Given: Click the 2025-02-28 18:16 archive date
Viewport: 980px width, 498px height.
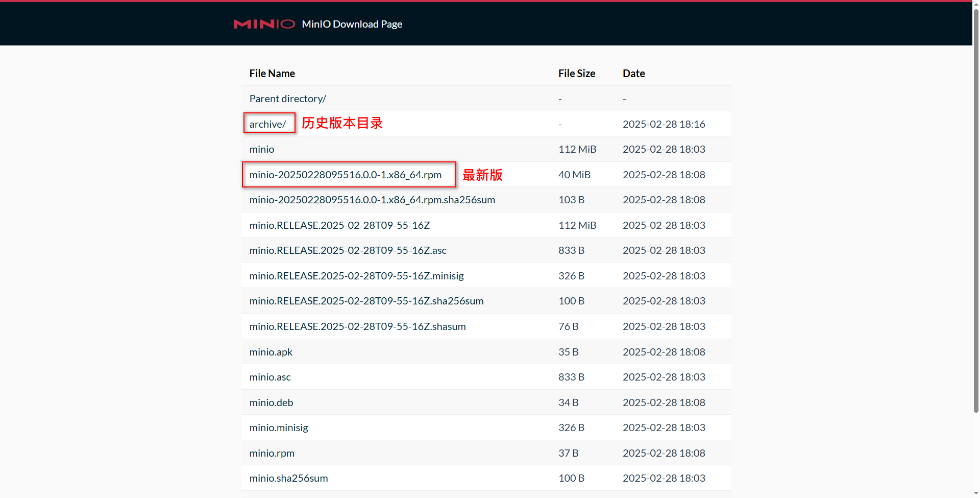Looking at the screenshot, I should point(664,124).
